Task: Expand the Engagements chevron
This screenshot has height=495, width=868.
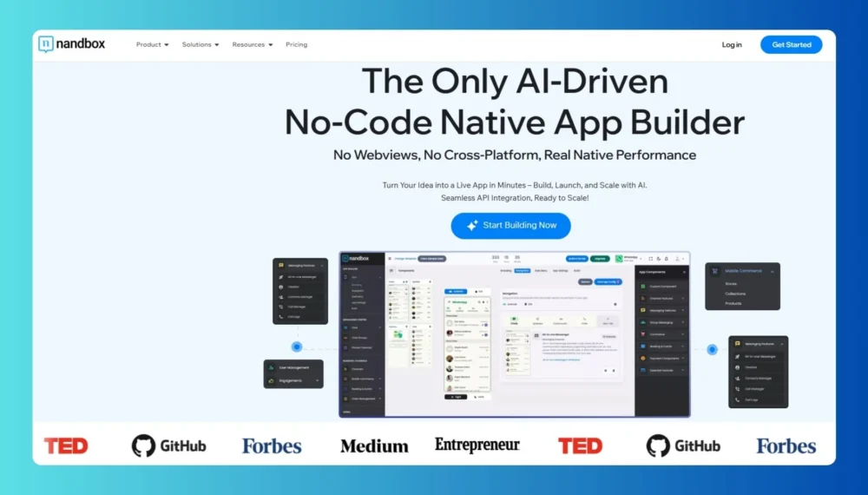Action: [x=317, y=380]
